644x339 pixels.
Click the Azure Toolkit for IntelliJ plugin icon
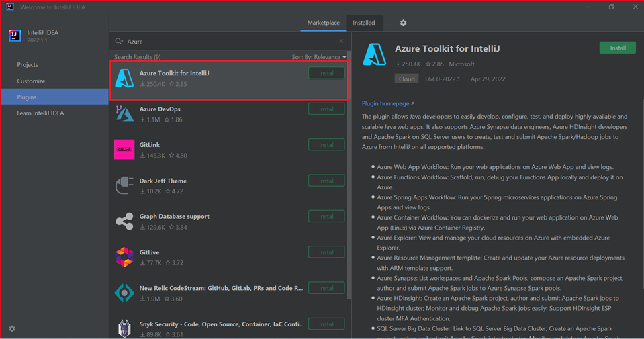point(124,78)
